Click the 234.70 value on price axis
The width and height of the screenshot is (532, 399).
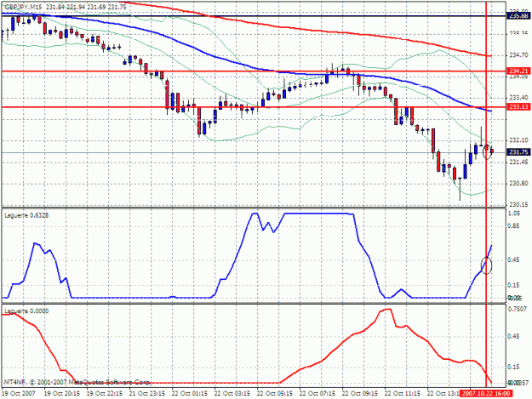[x=518, y=55]
